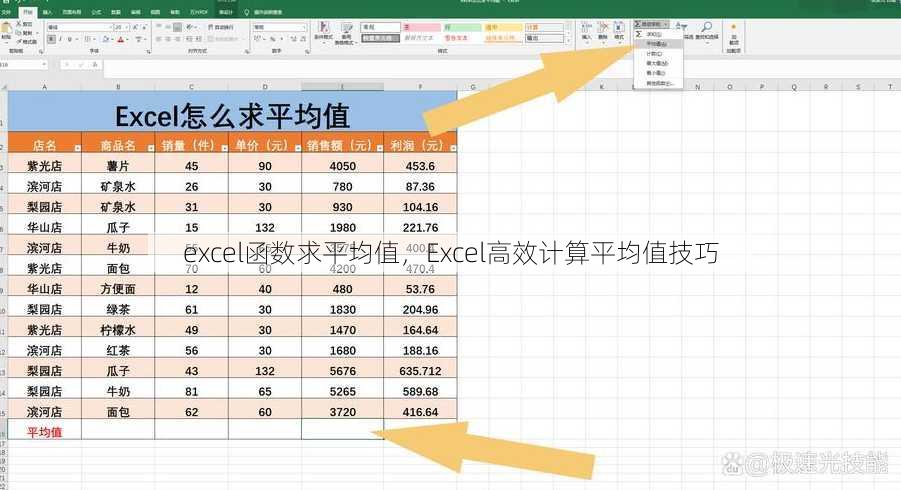
Task: Toggle Wrap Text (自动换行)
Action: (x=221, y=27)
